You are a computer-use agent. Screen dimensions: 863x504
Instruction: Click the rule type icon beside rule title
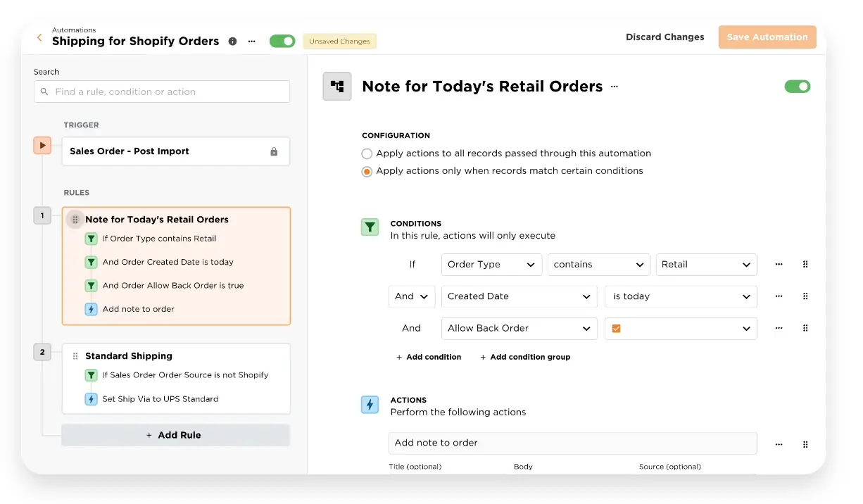pos(337,87)
